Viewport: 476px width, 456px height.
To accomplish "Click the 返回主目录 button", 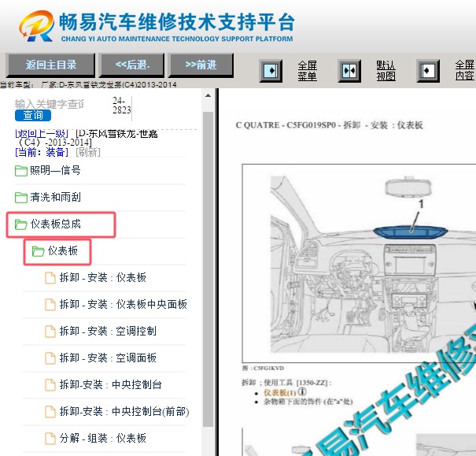I will [x=50, y=65].
